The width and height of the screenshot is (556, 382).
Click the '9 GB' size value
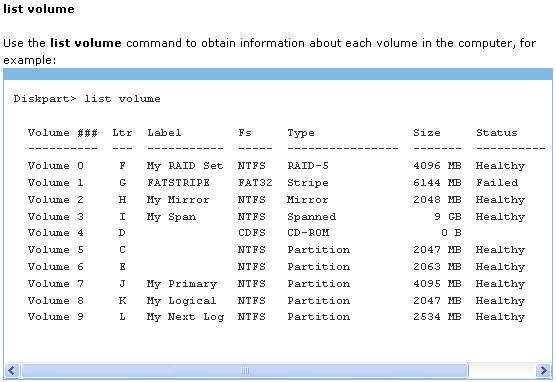tap(448, 217)
